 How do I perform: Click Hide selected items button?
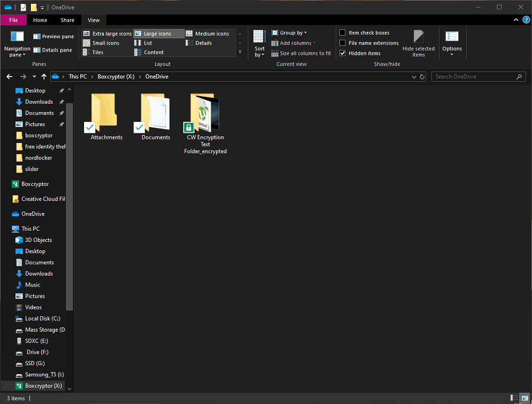(418, 44)
